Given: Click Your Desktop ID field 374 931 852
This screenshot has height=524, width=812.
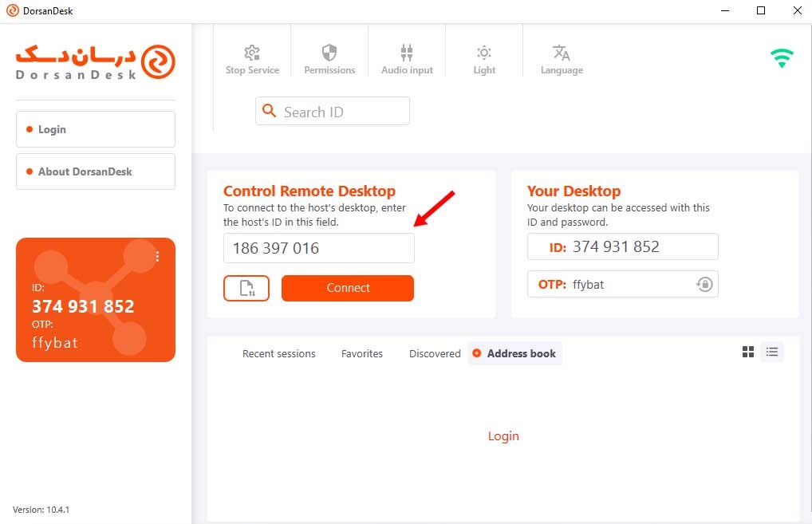Looking at the screenshot, I should coord(622,246).
